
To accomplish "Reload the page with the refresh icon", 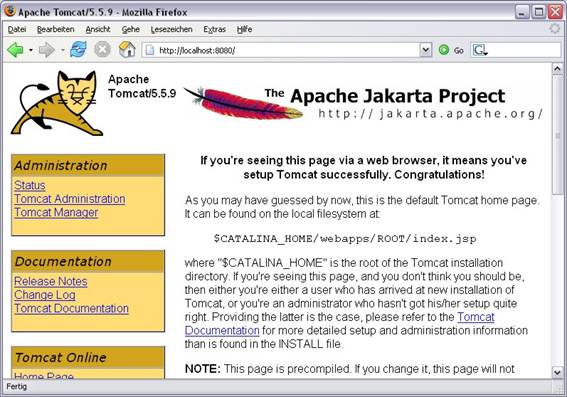I will point(78,49).
